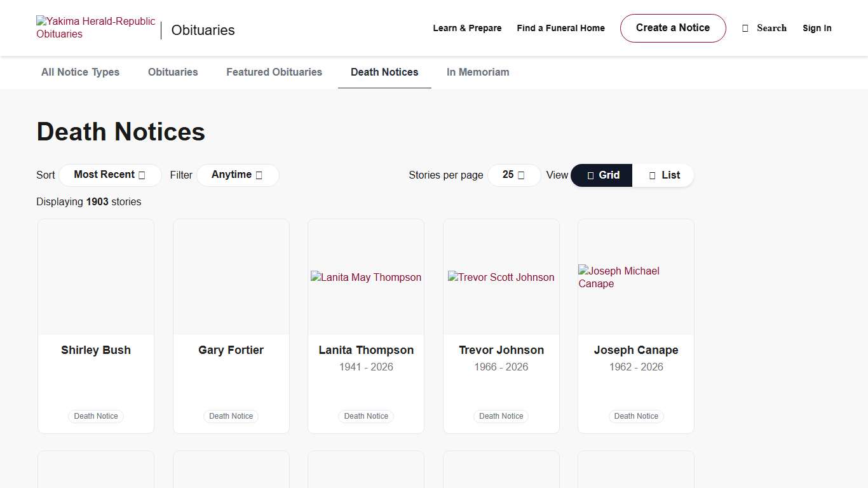Open the Learn & Prepare menu
Image resolution: width=868 pixels, height=488 pixels.
click(x=467, y=28)
